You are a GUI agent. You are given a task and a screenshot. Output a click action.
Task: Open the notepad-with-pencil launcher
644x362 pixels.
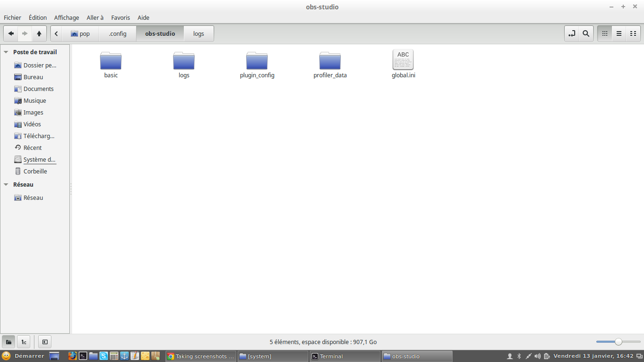click(135, 356)
